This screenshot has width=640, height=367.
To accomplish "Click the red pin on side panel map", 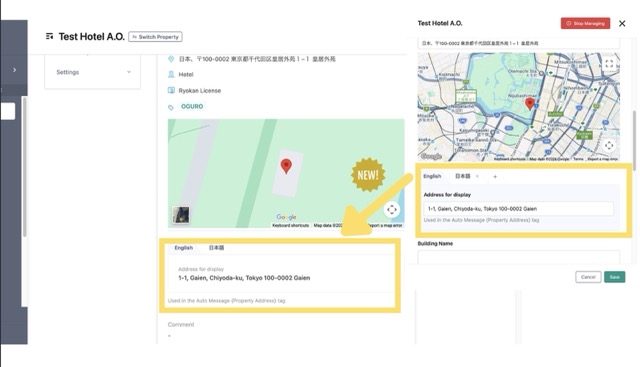I will 529,104.
